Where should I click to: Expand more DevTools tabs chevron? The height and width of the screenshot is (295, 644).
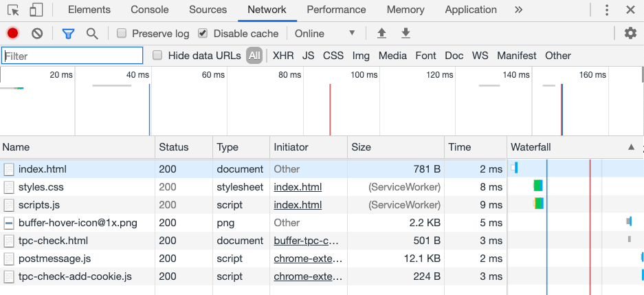pos(518,10)
